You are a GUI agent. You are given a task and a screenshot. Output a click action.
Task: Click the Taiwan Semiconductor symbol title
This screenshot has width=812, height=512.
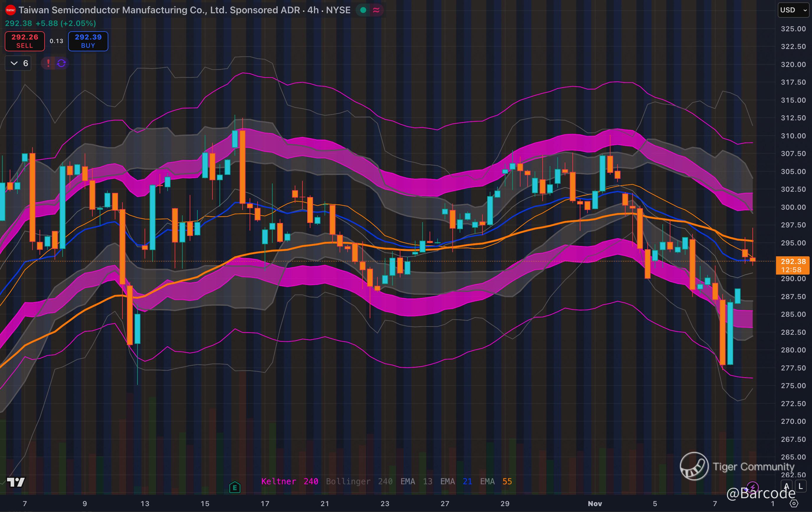pos(158,10)
